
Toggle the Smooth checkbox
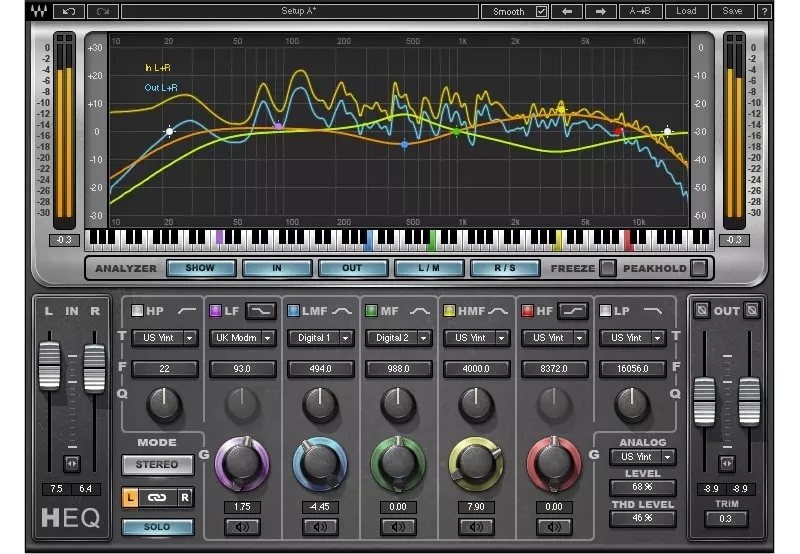(x=541, y=11)
